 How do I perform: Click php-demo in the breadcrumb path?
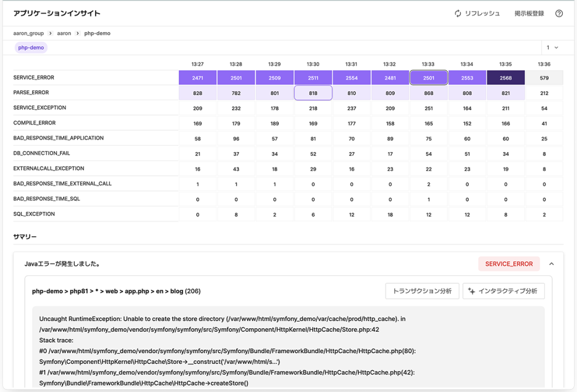(x=97, y=34)
